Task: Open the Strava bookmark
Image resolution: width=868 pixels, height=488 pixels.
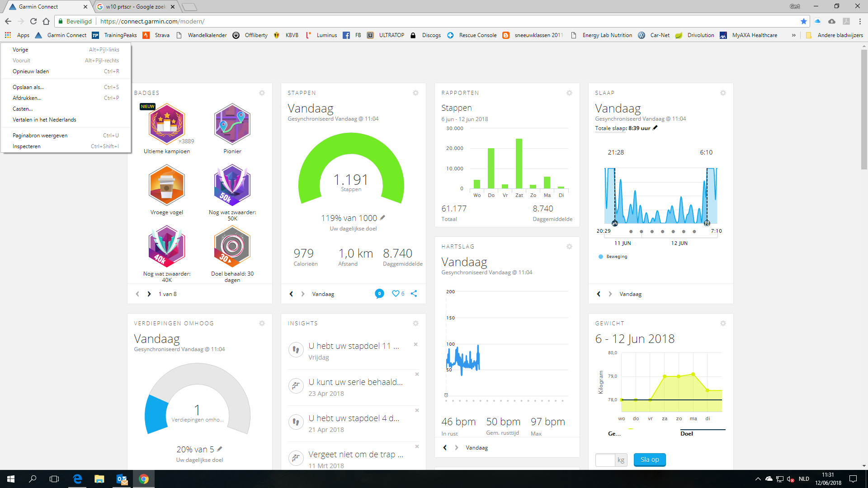Action: pyautogui.click(x=156, y=35)
